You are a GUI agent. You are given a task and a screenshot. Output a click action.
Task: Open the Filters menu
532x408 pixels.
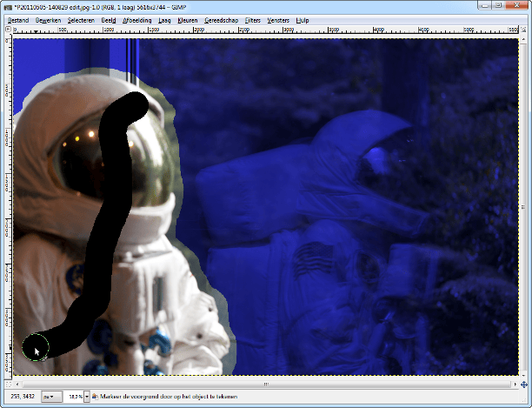(252, 20)
